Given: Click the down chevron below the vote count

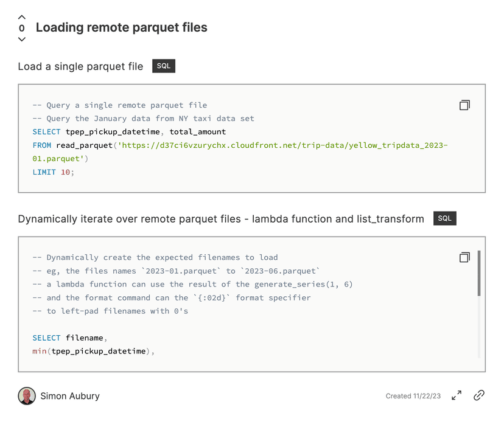Looking at the screenshot, I should pos(21,39).
